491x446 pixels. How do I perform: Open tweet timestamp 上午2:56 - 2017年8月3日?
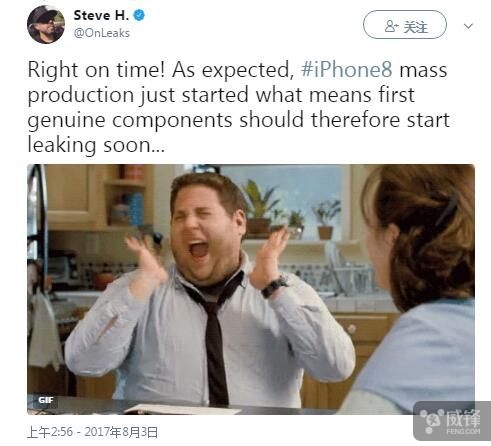coord(92,432)
